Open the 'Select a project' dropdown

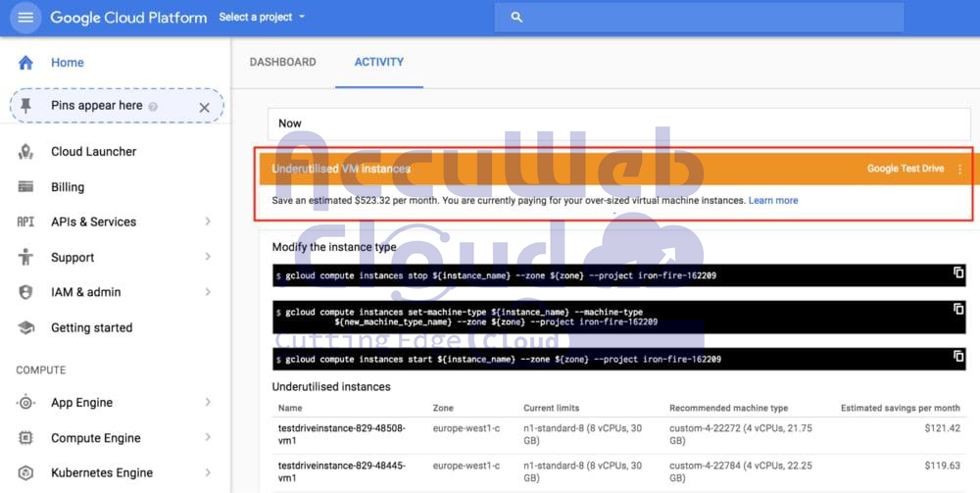click(262, 18)
